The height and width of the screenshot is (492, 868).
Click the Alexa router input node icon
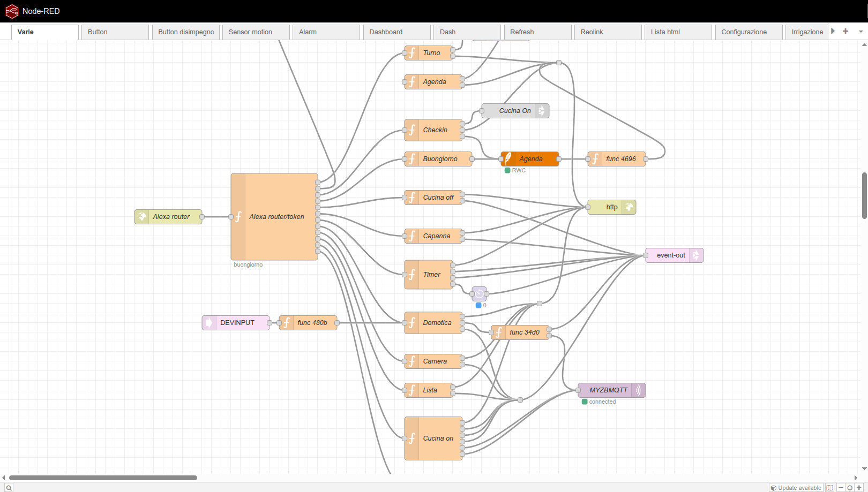pos(142,217)
